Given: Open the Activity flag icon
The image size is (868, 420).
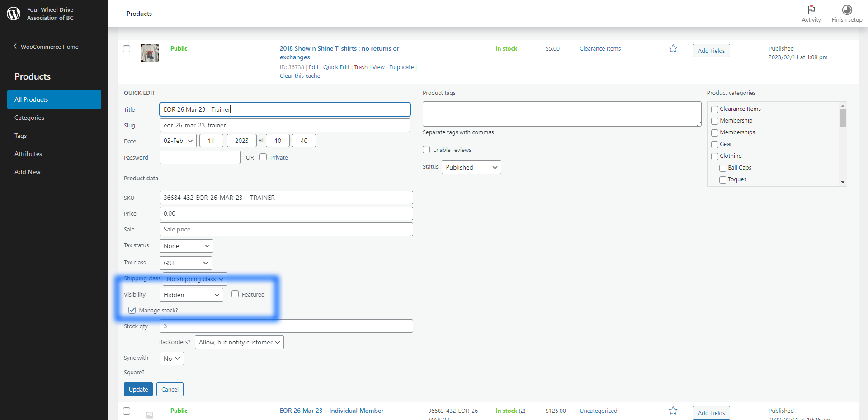Looking at the screenshot, I should 811,9.
